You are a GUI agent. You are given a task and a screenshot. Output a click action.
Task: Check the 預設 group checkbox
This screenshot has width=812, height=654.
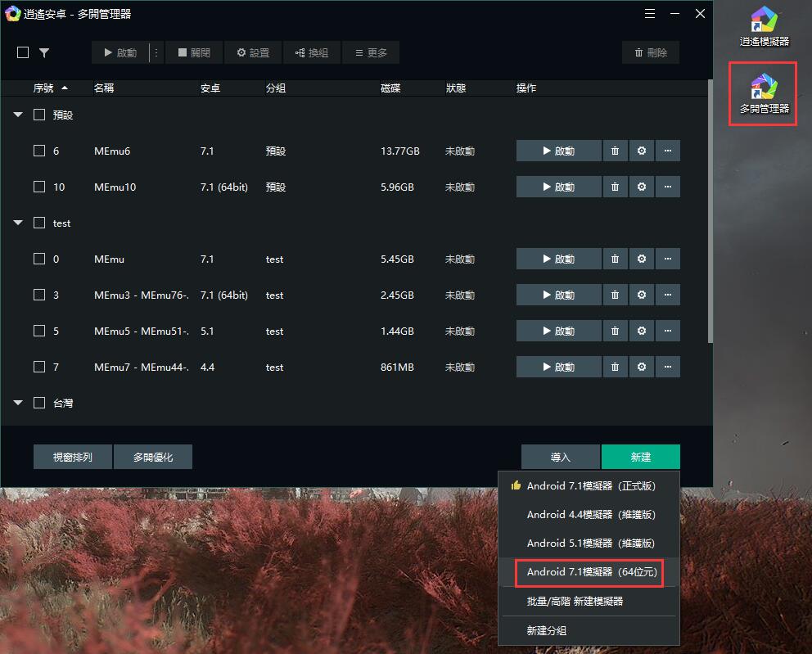click(39, 115)
